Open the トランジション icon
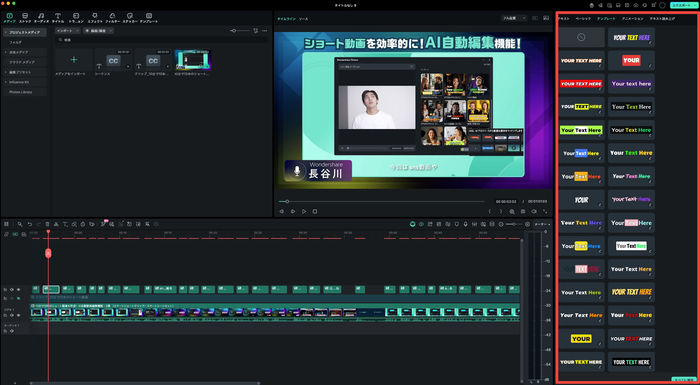 coord(76,16)
